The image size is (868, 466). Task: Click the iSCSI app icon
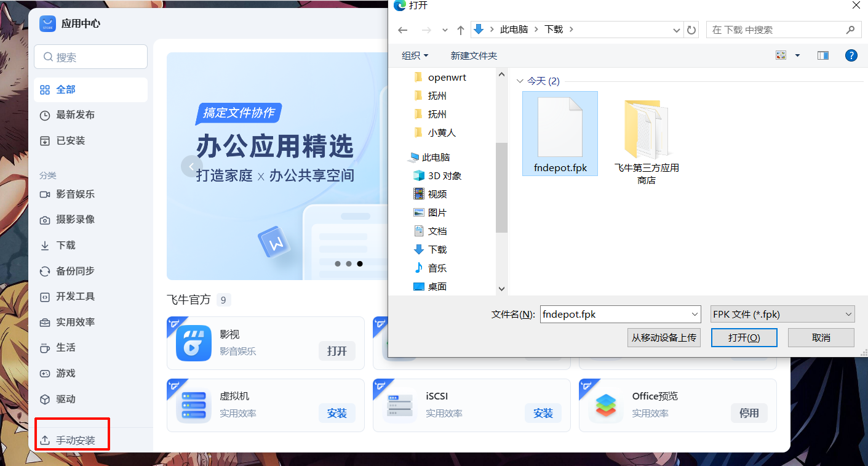tap(400, 405)
